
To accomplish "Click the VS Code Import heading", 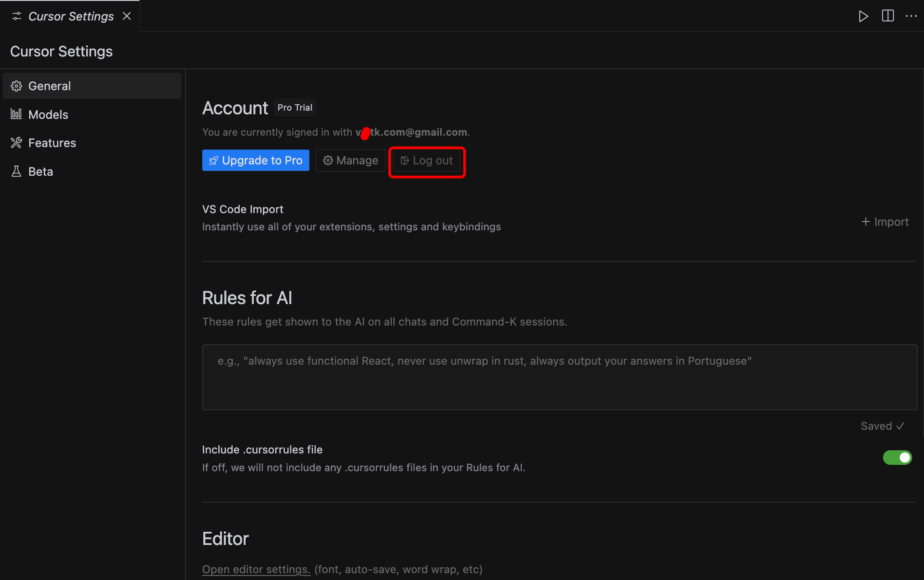I will [243, 209].
